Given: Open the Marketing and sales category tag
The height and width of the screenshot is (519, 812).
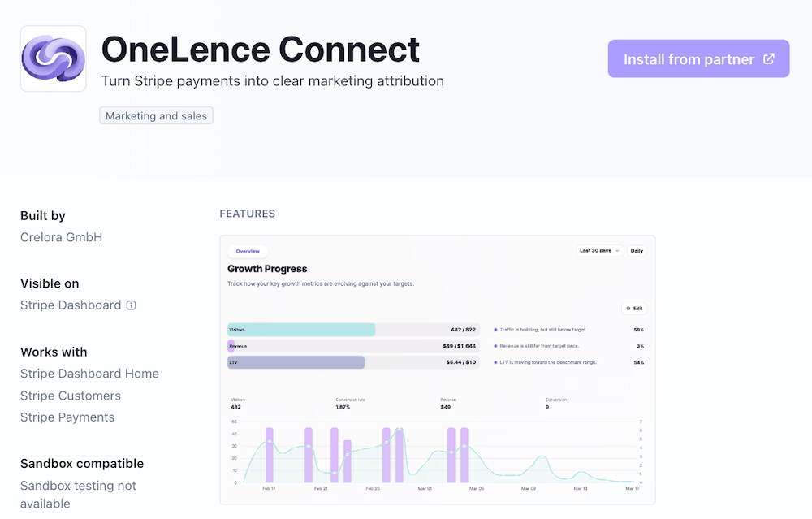Looking at the screenshot, I should (156, 115).
